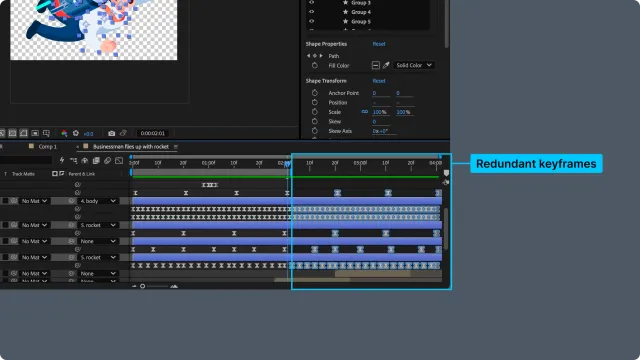Click the viewer icon just before the color channels icon

46,133
